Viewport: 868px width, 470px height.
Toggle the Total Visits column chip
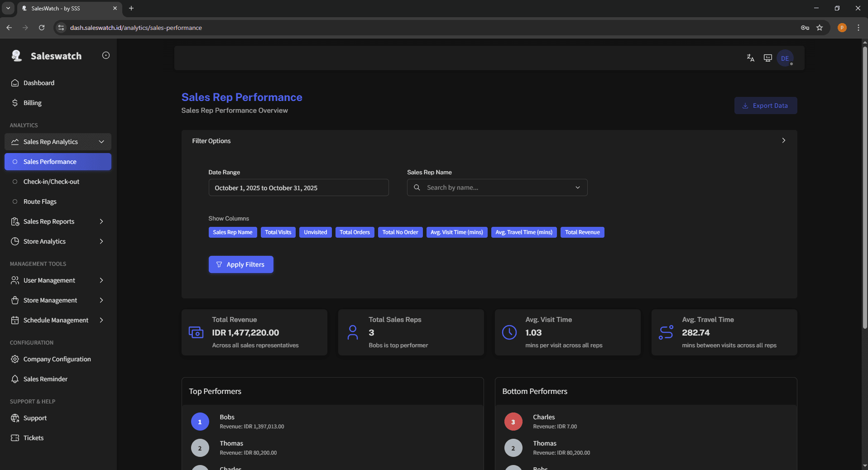[278, 232]
